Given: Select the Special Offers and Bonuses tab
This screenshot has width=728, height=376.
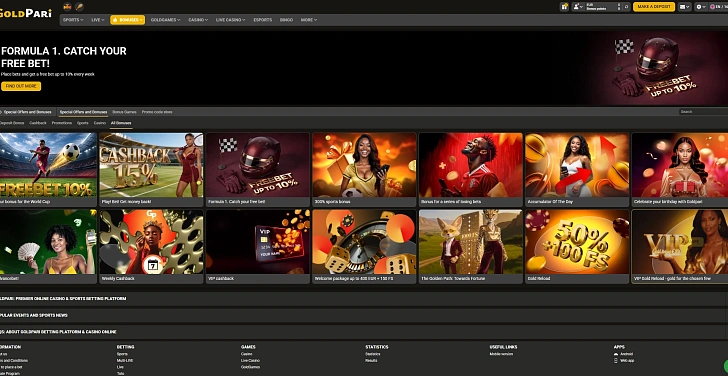Looking at the screenshot, I should coord(83,112).
